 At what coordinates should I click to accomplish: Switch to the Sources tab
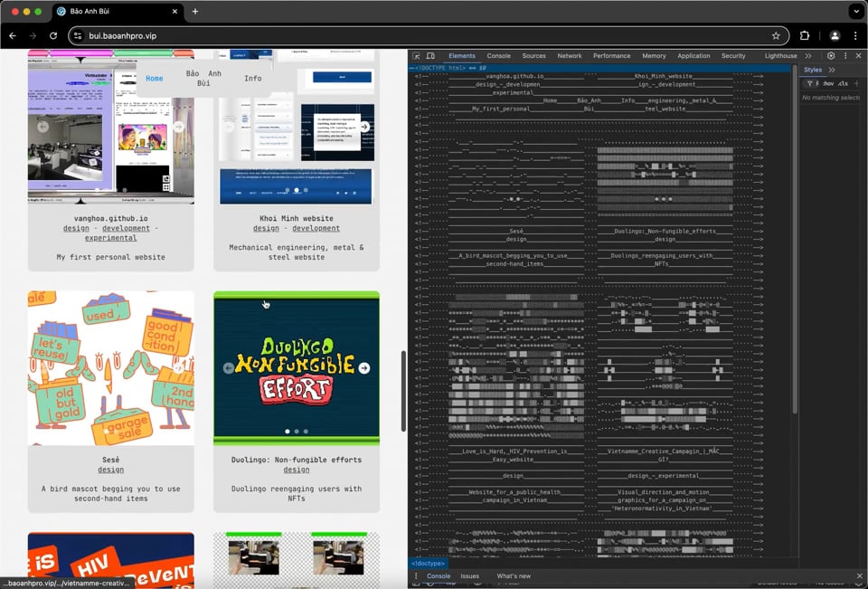533,56
